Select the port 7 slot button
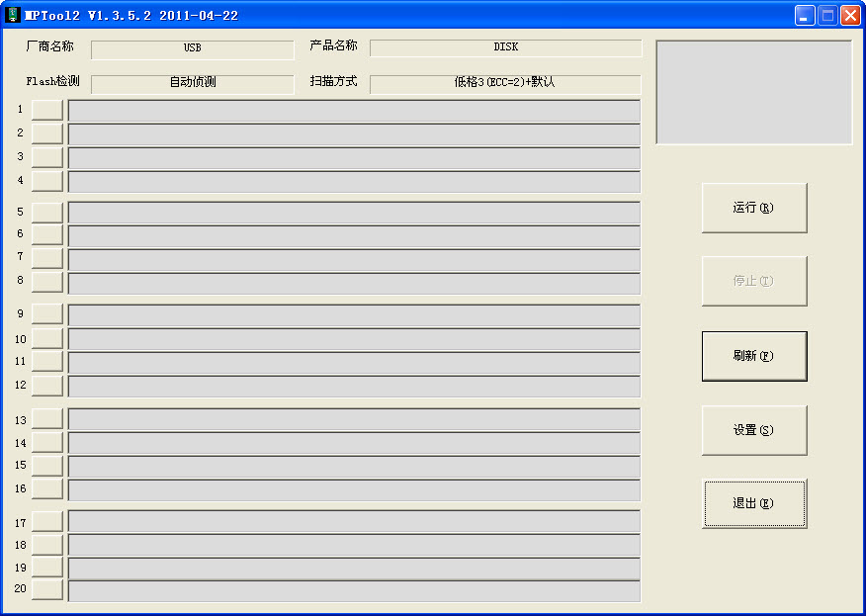The width and height of the screenshot is (866, 616). pos(46,258)
